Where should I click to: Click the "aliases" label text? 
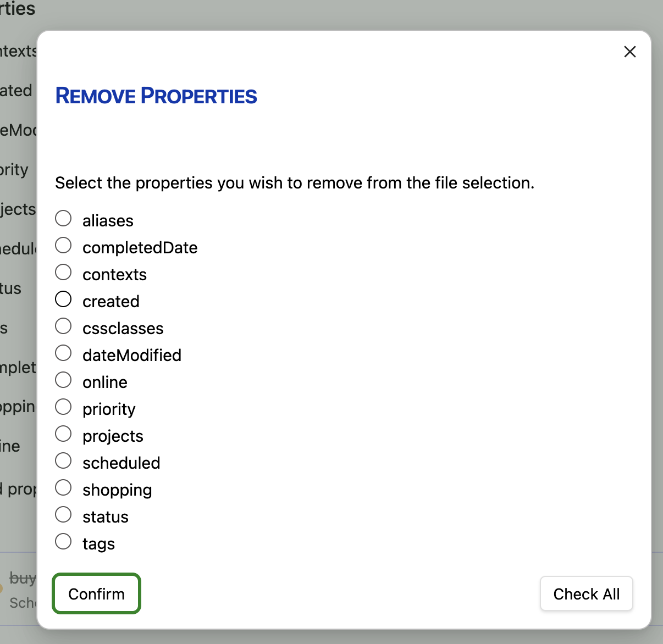(x=108, y=221)
